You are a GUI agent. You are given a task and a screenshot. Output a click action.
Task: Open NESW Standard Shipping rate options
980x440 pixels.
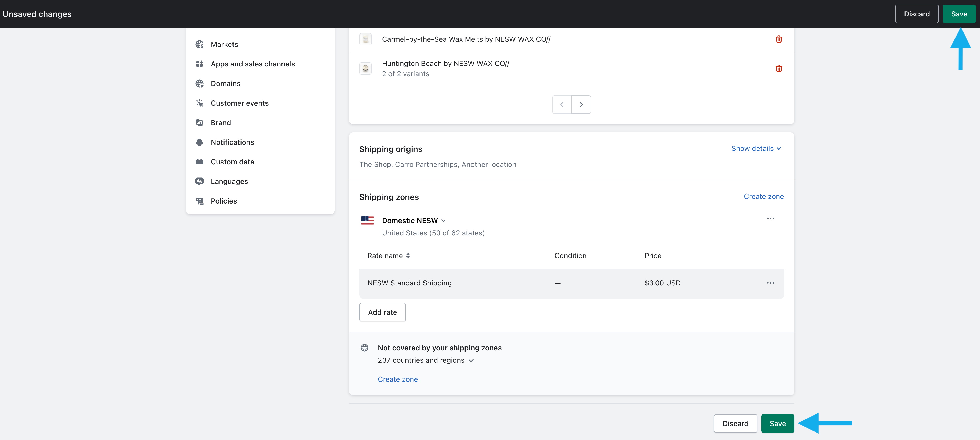tap(770, 283)
